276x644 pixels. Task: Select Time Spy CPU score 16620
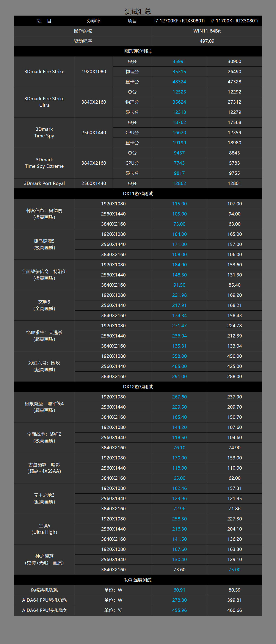coord(179,133)
